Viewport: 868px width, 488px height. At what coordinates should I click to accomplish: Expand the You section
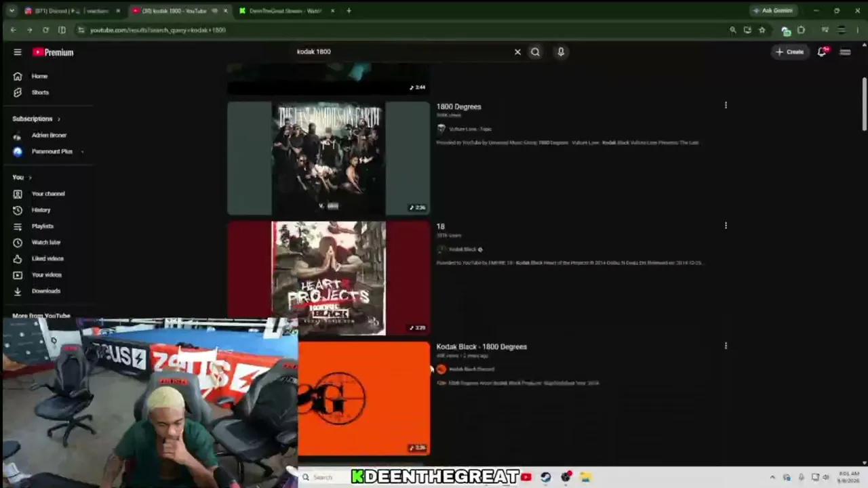pos(22,177)
